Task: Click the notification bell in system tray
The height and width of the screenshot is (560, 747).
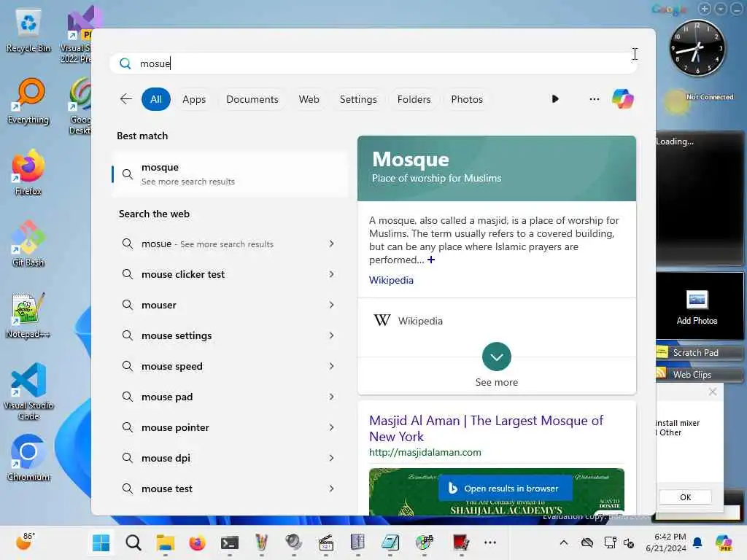Action: tap(697, 542)
